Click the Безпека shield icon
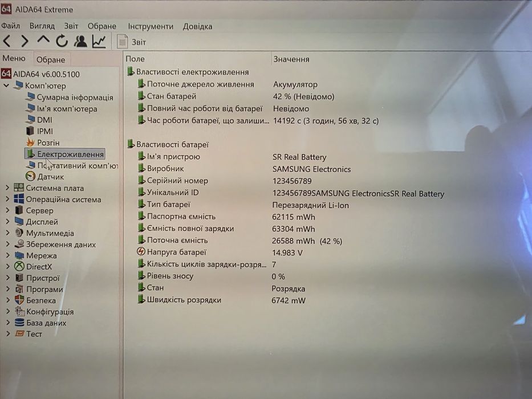The width and height of the screenshot is (532, 399). 19,300
